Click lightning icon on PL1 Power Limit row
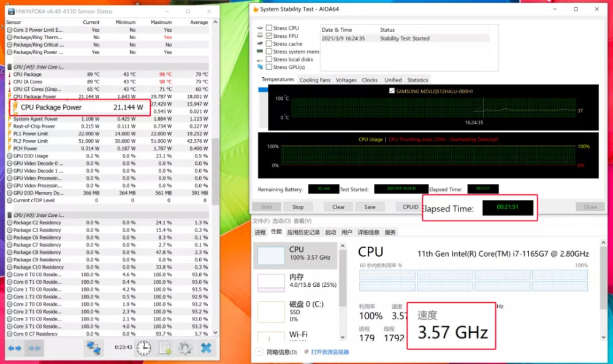Image resolution: width=613 pixels, height=364 pixels. (x=9, y=134)
